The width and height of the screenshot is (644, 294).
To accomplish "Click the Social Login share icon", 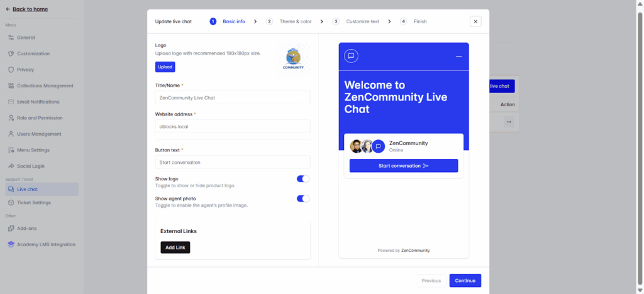I will (11, 166).
